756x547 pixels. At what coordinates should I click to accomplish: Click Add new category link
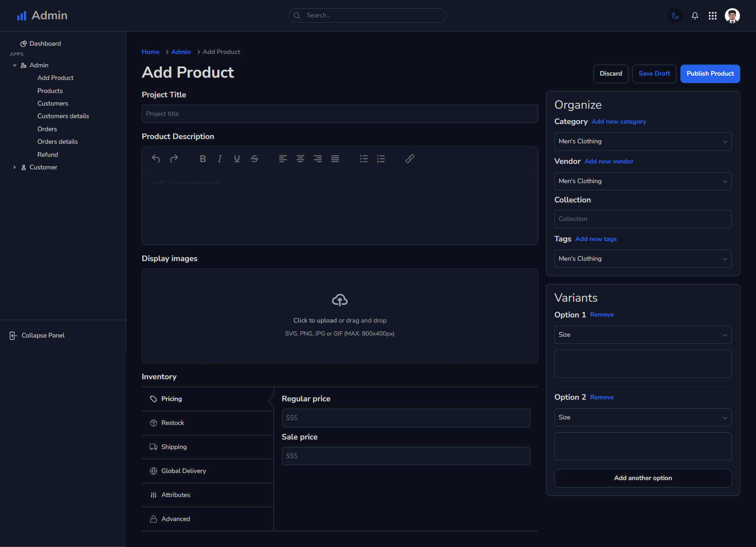click(619, 122)
